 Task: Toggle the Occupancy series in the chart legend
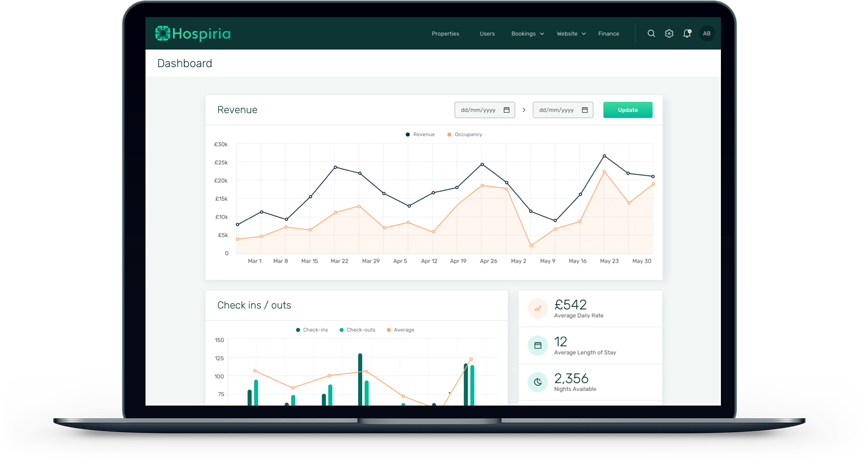(x=465, y=134)
